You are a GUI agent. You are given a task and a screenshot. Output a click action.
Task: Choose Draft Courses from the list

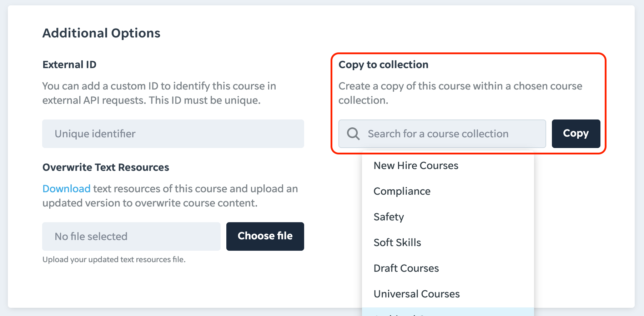(448, 268)
